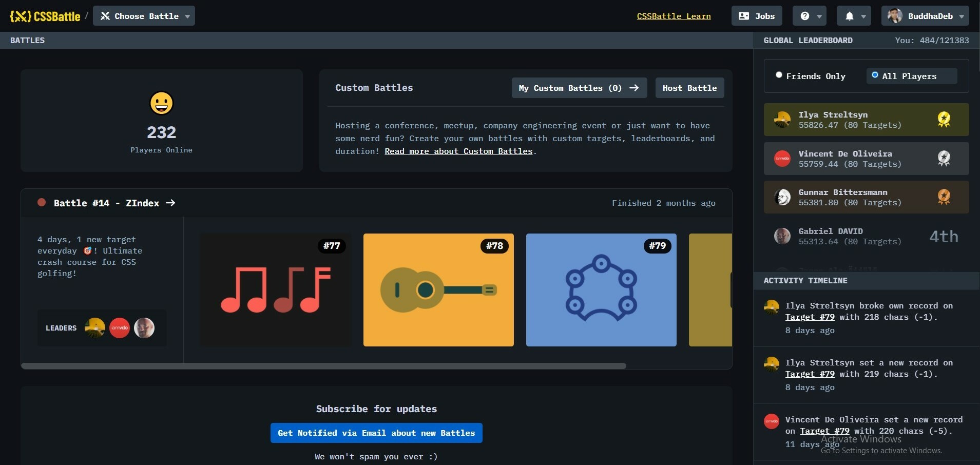Open Read more about Custom Battles link

[x=458, y=151]
